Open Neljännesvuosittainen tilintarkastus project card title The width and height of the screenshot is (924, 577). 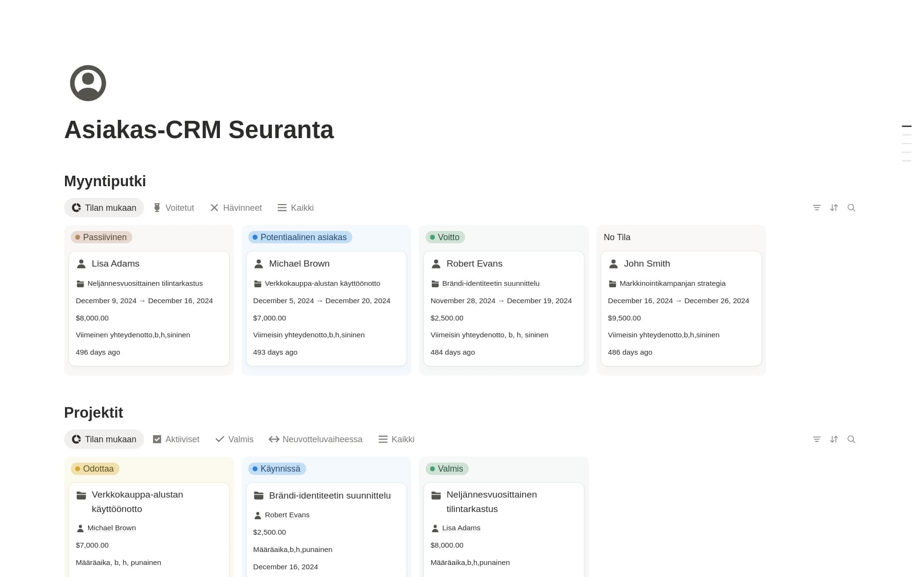click(492, 502)
